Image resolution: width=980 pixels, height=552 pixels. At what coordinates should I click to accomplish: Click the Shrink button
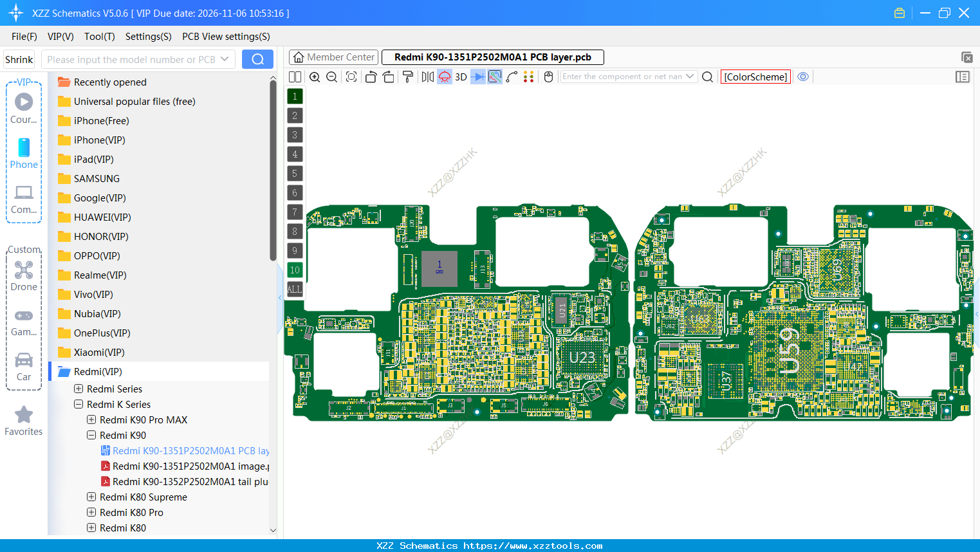(19, 59)
